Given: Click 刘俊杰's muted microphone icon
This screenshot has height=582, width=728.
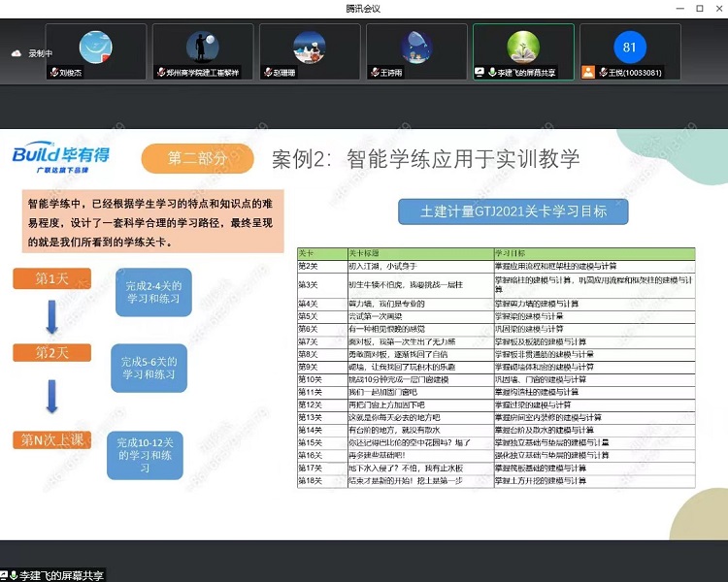Looking at the screenshot, I should pos(54,73).
